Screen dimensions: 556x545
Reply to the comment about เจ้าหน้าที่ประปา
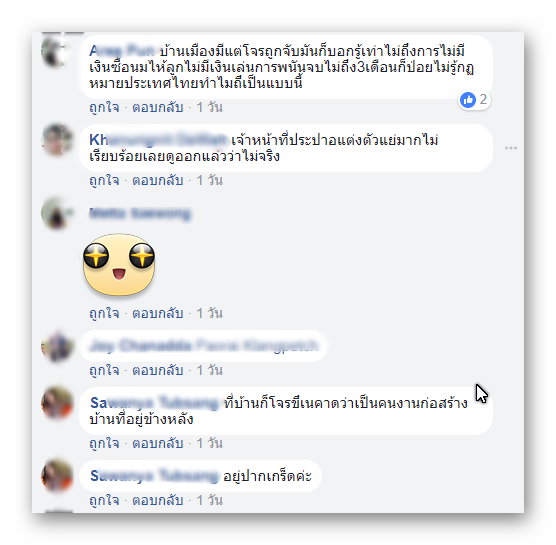(x=158, y=180)
